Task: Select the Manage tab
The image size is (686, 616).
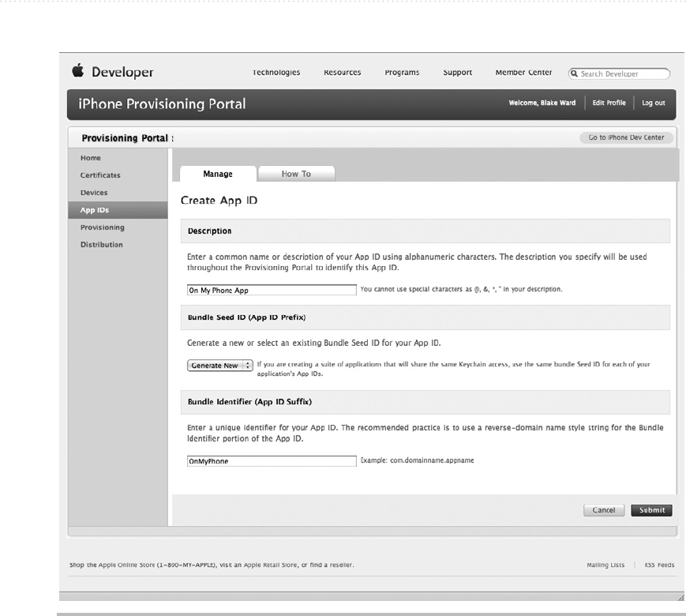Action: (x=218, y=174)
